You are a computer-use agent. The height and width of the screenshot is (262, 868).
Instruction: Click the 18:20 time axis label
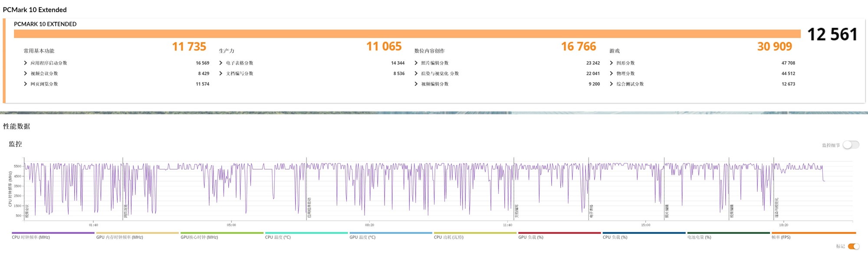click(783, 225)
